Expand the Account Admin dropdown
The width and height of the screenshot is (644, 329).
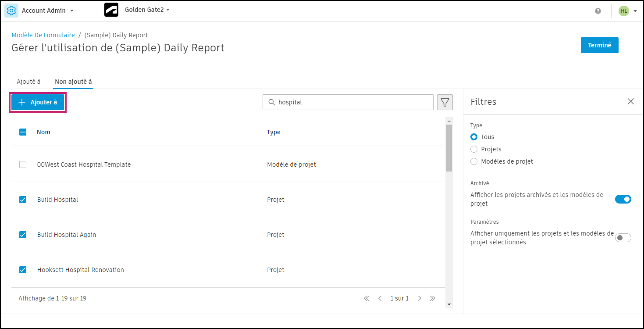(x=72, y=11)
